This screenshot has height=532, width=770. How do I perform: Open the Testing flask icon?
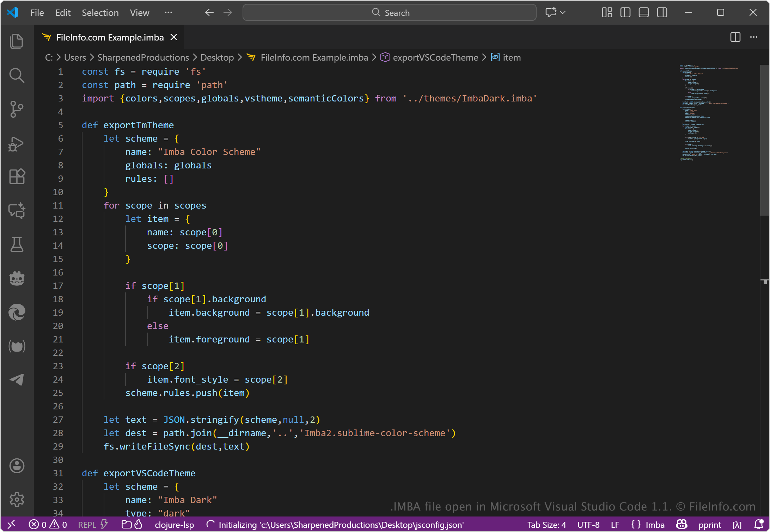17,244
